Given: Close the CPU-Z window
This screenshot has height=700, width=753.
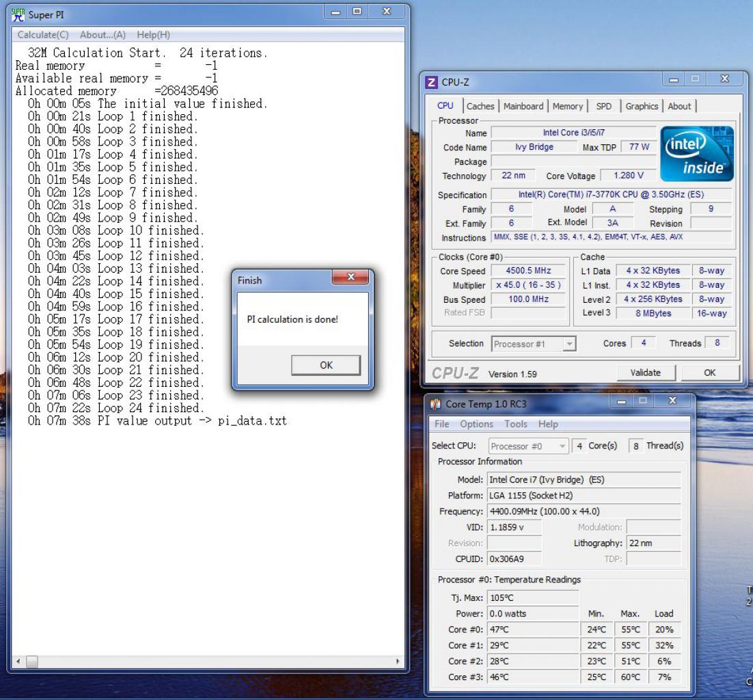Looking at the screenshot, I should tap(725, 79).
